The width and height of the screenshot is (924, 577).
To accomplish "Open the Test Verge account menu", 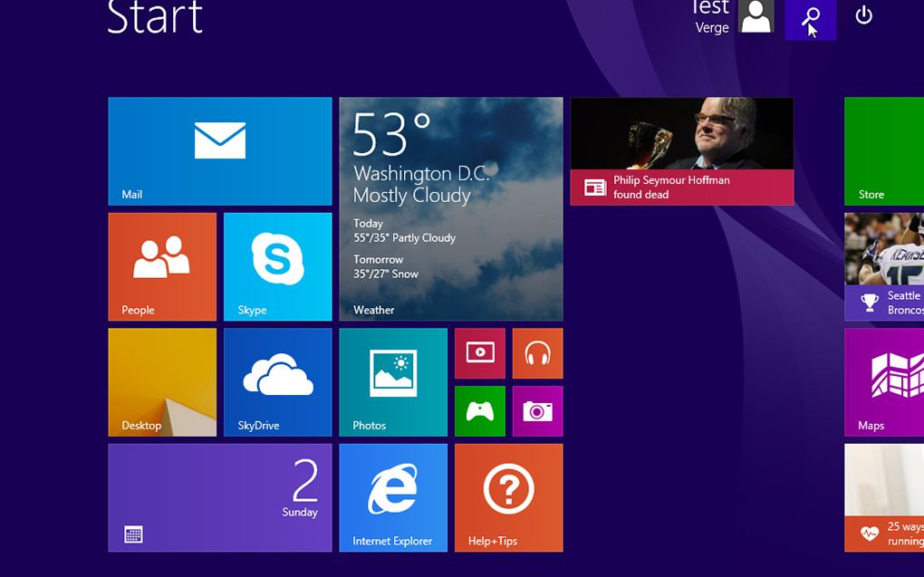I will 756,16.
